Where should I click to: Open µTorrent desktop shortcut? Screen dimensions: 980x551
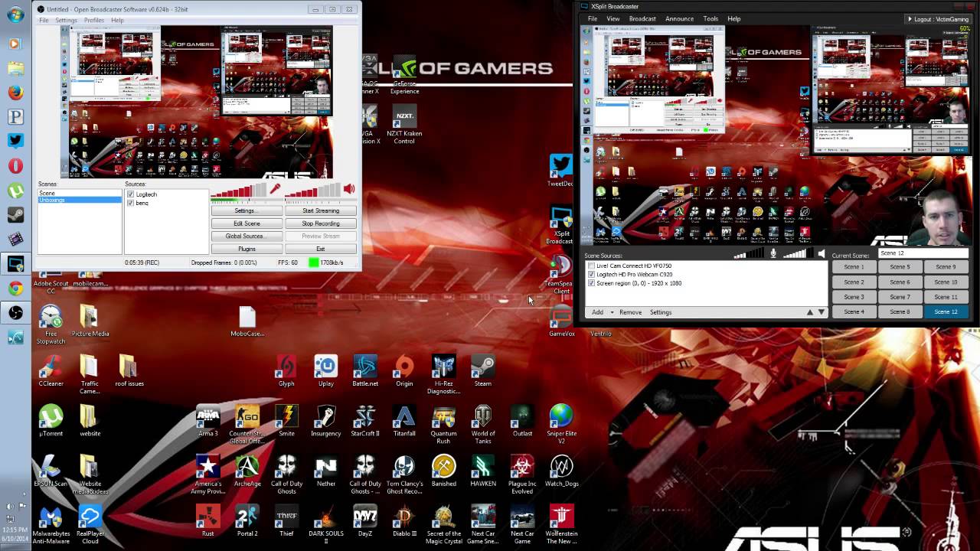pos(51,422)
